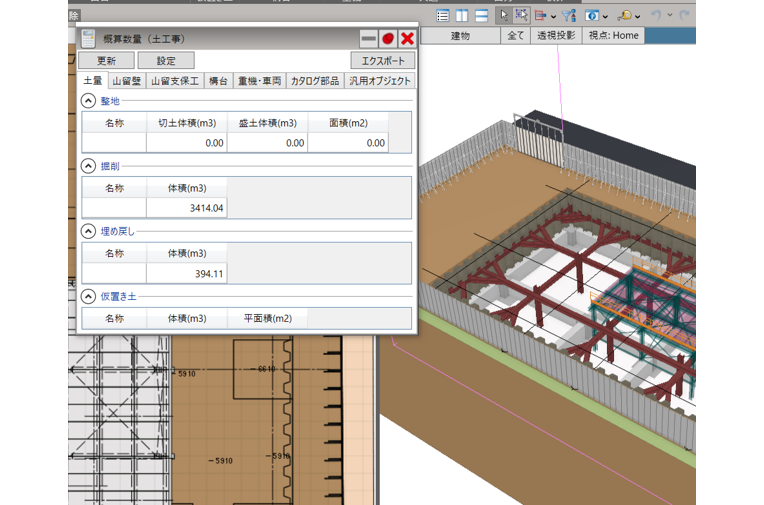
Task: Click the calculator icon in dialog title
Action: [x=89, y=38]
